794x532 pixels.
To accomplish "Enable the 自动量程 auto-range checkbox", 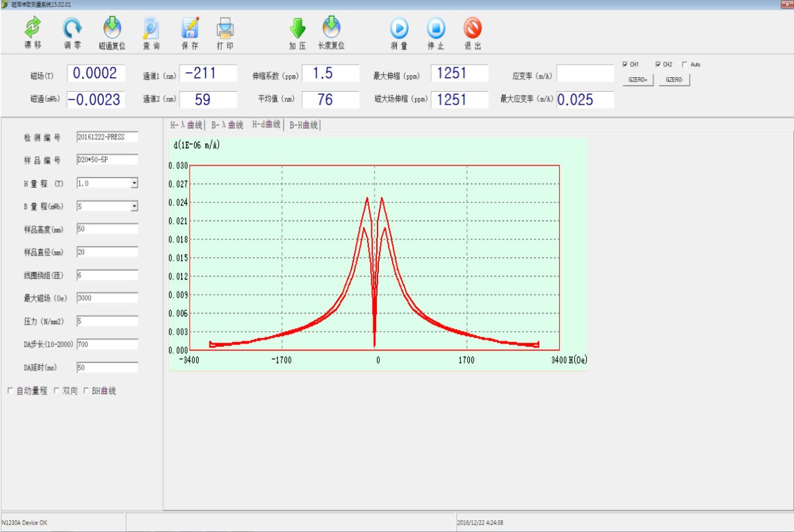I will pos(10,391).
